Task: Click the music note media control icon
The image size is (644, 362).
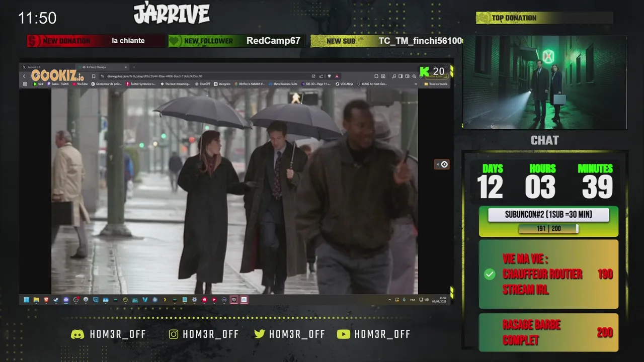Action: (x=394, y=76)
